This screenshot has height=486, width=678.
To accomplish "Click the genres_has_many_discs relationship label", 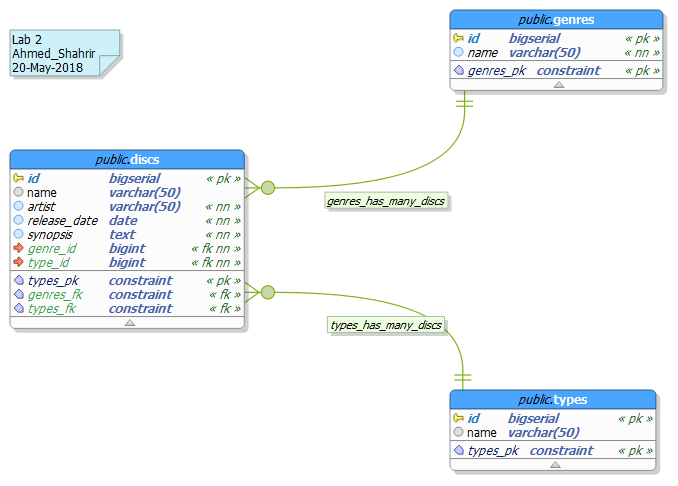I will click(x=385, y=201).
